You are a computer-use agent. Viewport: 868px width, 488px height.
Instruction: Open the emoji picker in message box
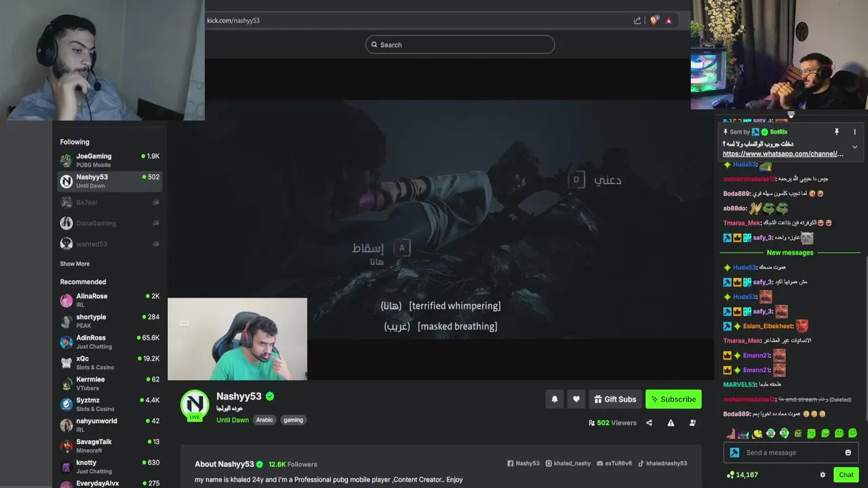coord(848,453)
